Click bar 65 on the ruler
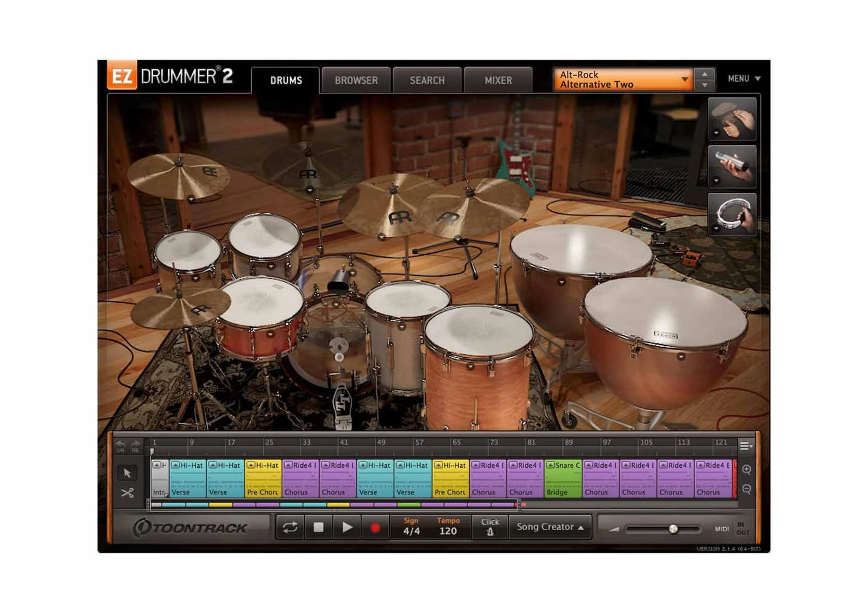Screen dimensions: 868x613 pyautogui.click(x=456, y=442)
